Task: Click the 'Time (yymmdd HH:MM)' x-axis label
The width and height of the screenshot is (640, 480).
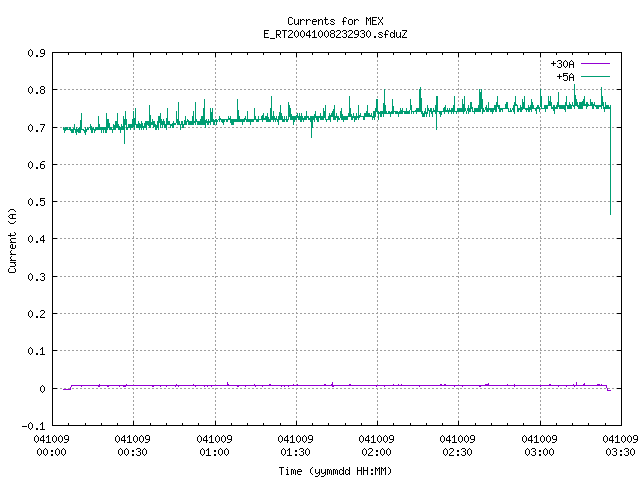Action: [x=335, y=471]
